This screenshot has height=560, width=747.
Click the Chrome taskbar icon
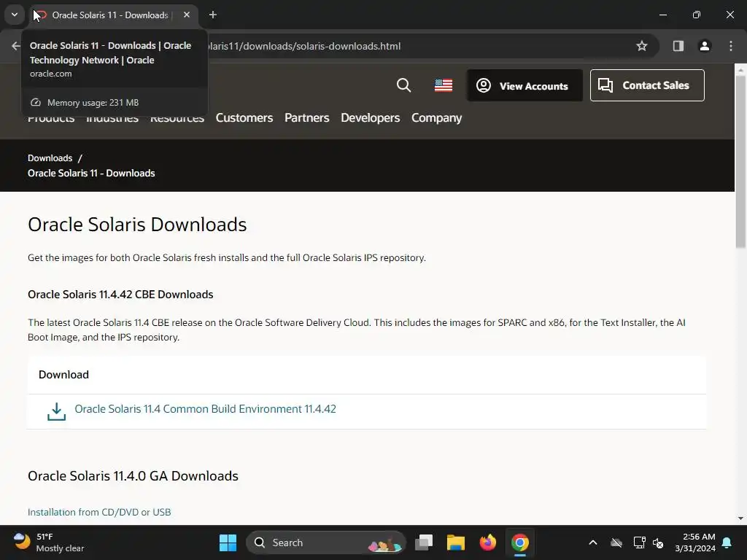(x=519, y=542)
